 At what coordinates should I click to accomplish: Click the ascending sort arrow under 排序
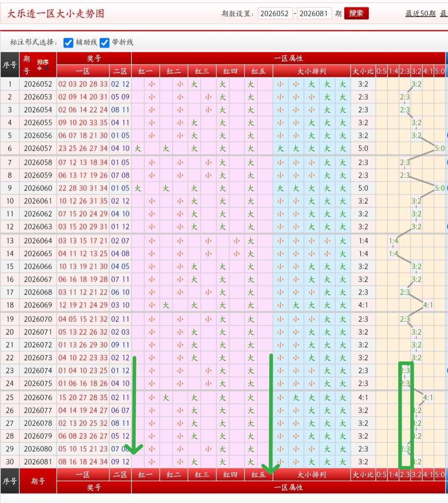pos(39,68)
